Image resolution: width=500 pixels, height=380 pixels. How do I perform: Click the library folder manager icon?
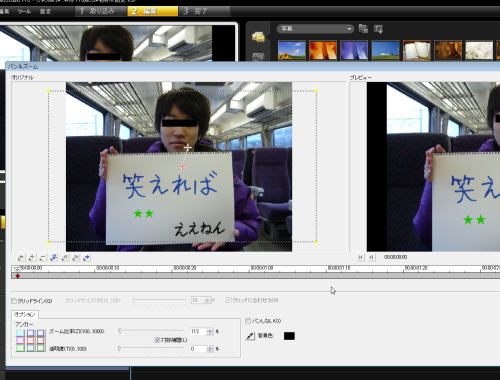(x=363, y=29)
